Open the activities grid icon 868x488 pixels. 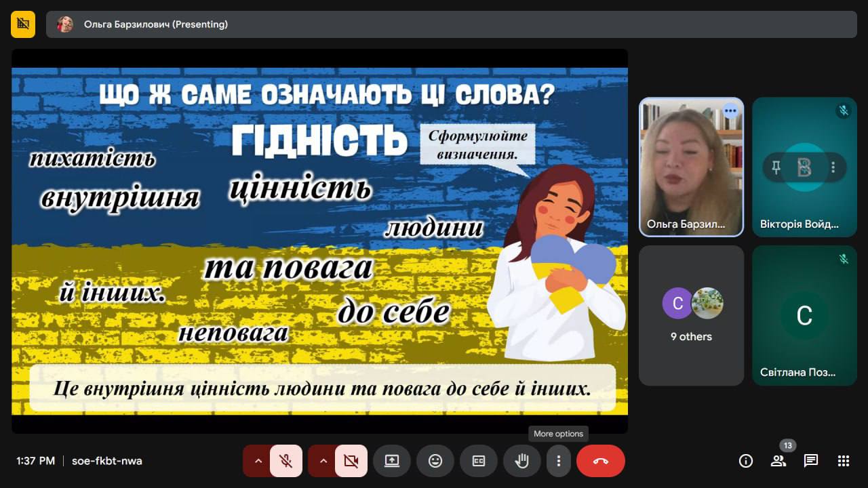click(x=844, y=461)
